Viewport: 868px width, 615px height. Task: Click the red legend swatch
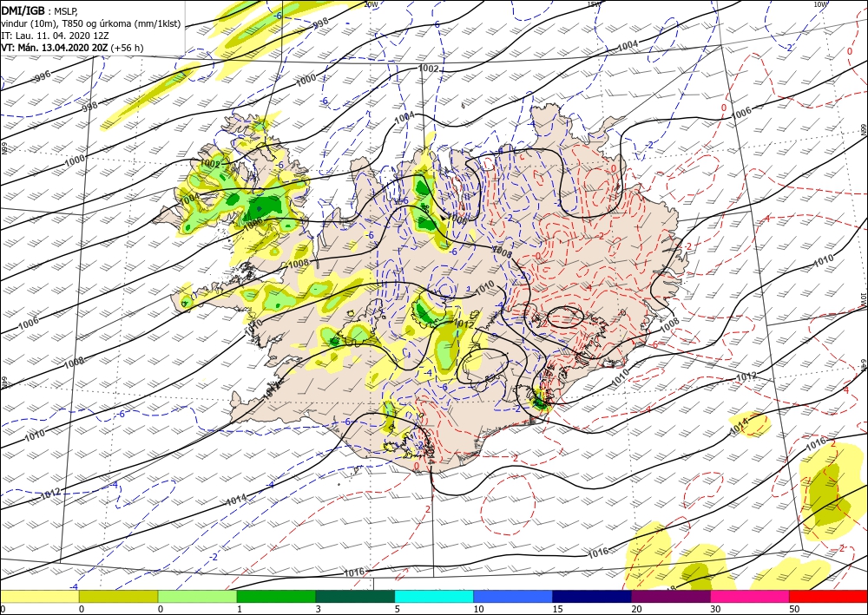[828, 596]
